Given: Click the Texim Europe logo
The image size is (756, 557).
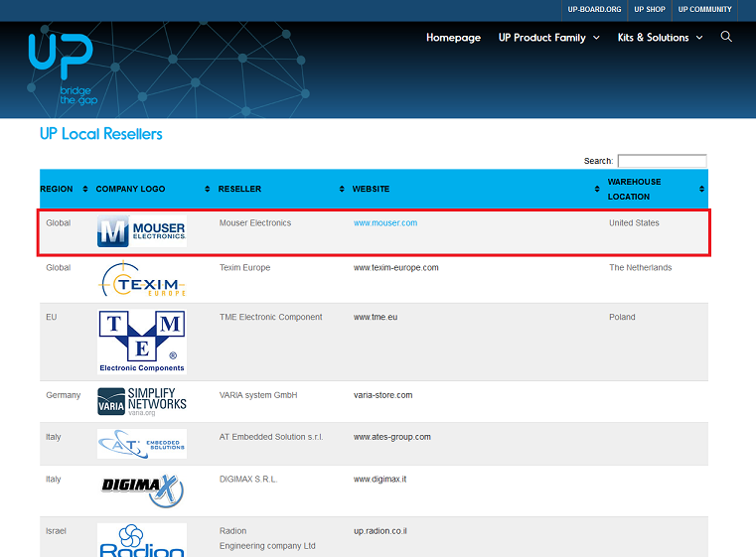Looking at the screenshot, I should click(142, 279).
